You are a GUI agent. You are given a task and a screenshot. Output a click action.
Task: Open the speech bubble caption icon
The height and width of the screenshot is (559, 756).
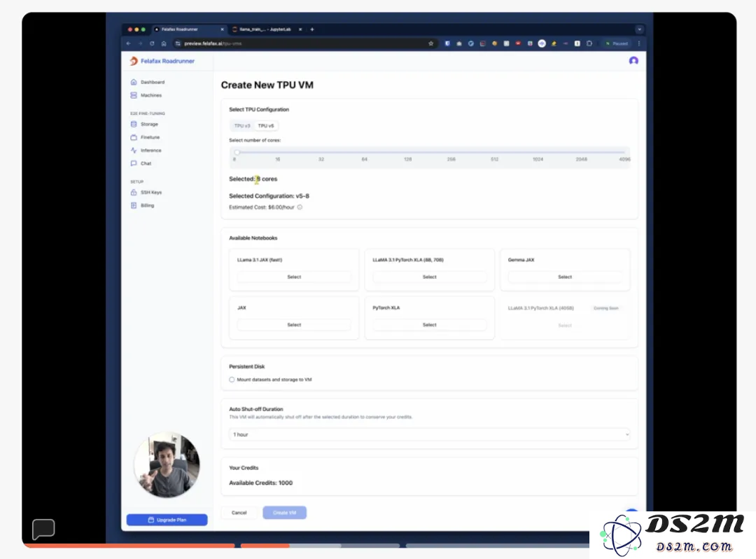point(43,529)
